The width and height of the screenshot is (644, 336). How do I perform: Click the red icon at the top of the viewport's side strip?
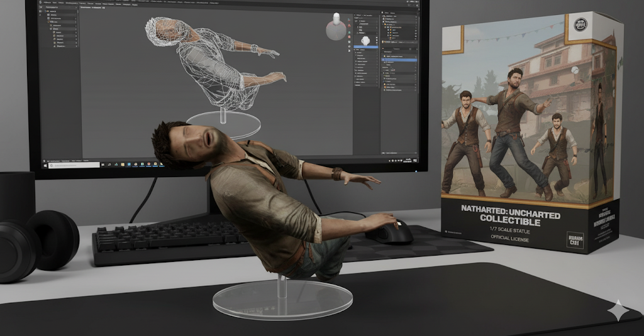[x=350, y=26]
